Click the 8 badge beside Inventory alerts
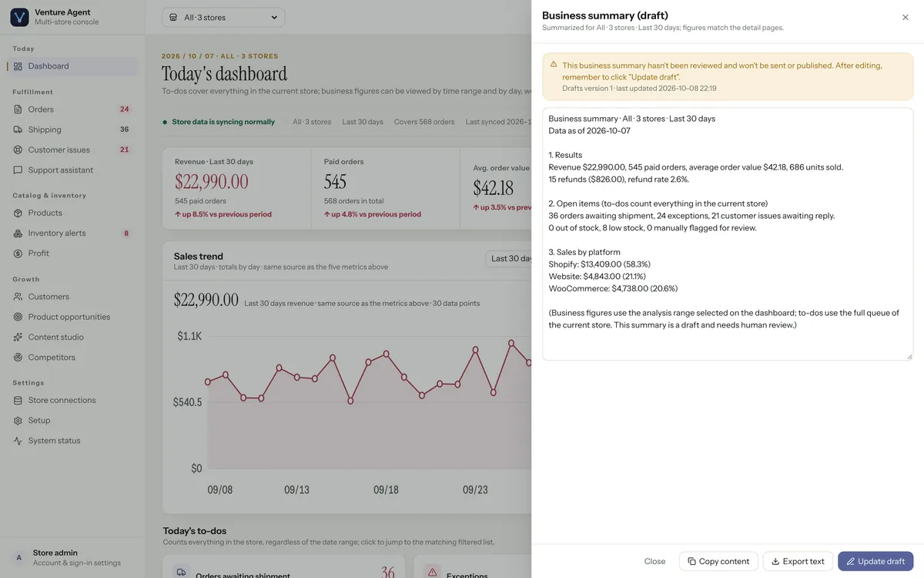The height and width of the screenshot is (578, 924). coord(126,233)
